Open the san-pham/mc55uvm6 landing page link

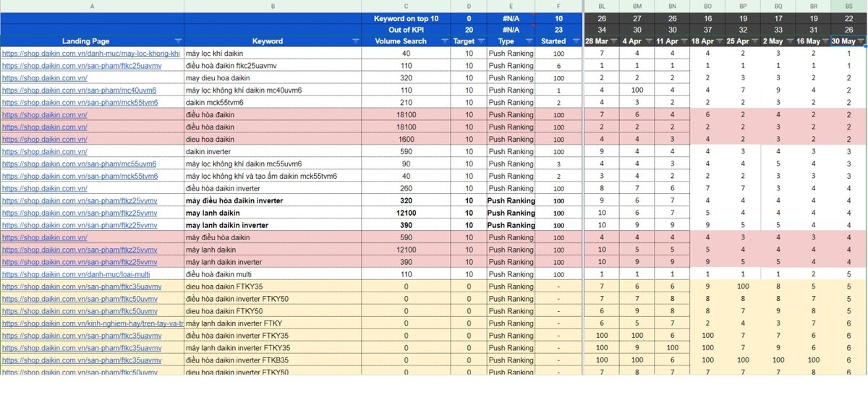(x=79, y=164)
